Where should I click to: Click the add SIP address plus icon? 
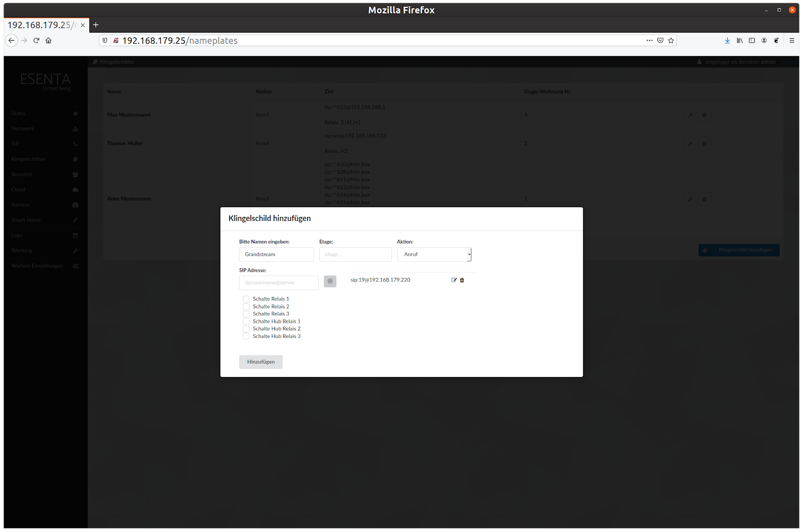tap(330, 281)
